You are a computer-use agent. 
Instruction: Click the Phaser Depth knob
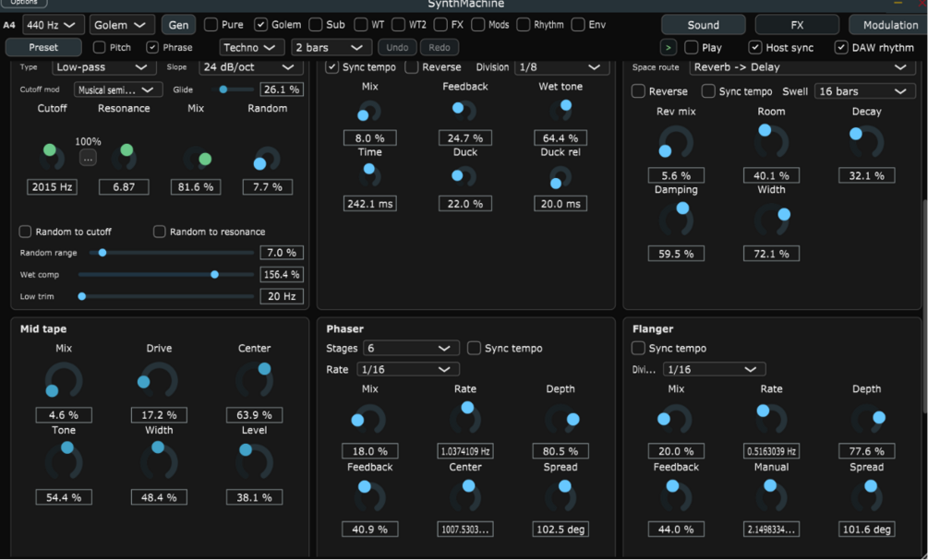click(561, 420)
